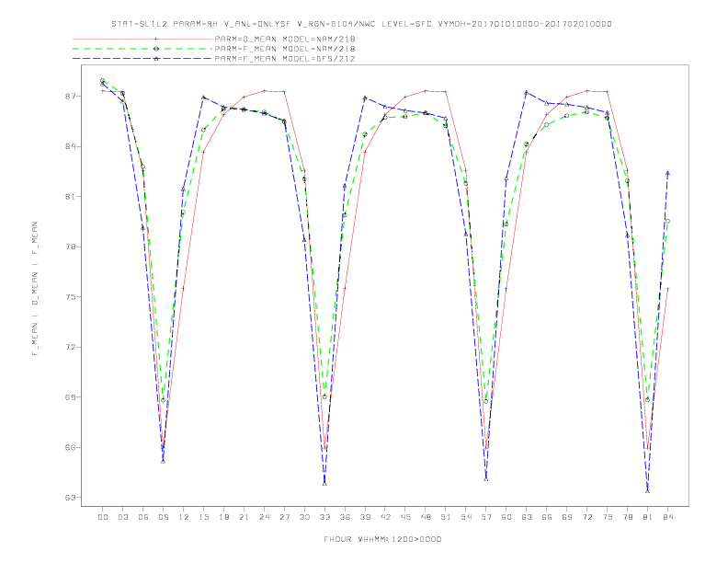
Task: Click the x-axis tick label 24
Action: coord(264,517)
